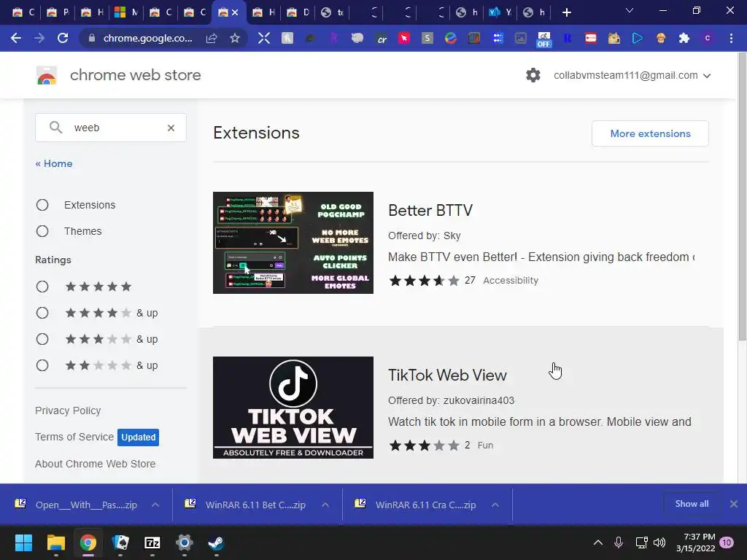Open the Solitaire cards app on taskbar
This screenshot has width=747, height=560.
120,542
